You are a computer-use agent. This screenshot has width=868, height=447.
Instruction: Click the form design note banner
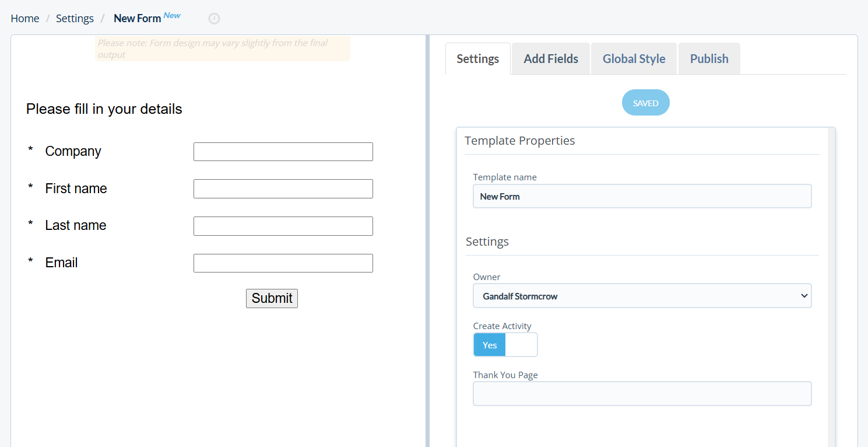coord(223,48)
